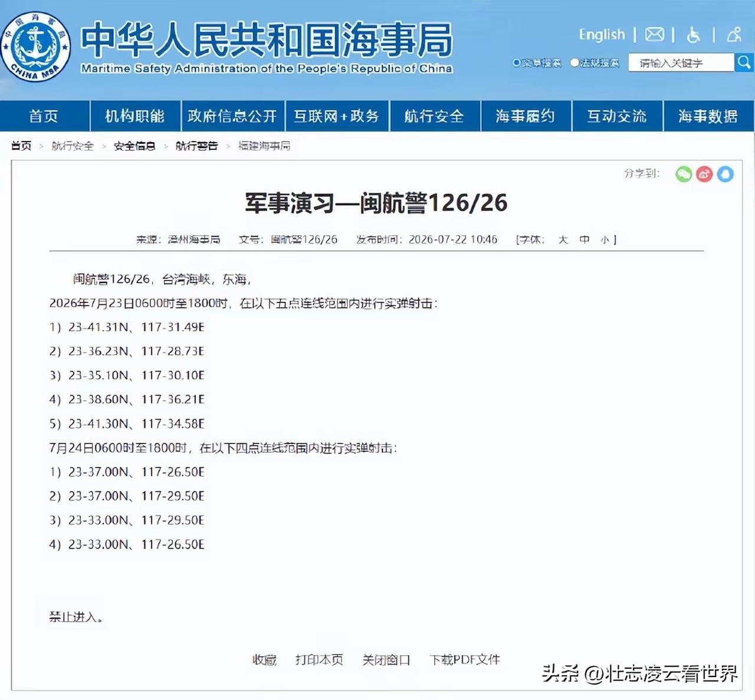
Task: Set font size to 小
Action: click(x=605, y=239)
